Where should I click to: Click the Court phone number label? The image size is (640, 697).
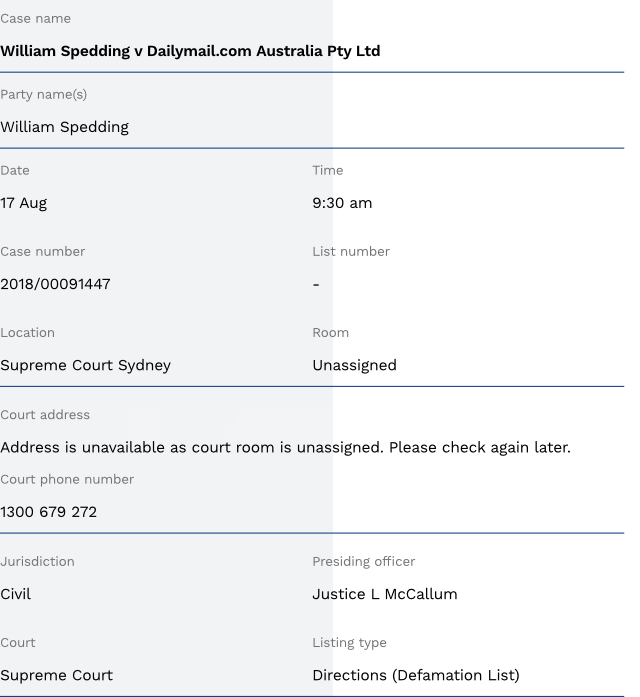67,479
